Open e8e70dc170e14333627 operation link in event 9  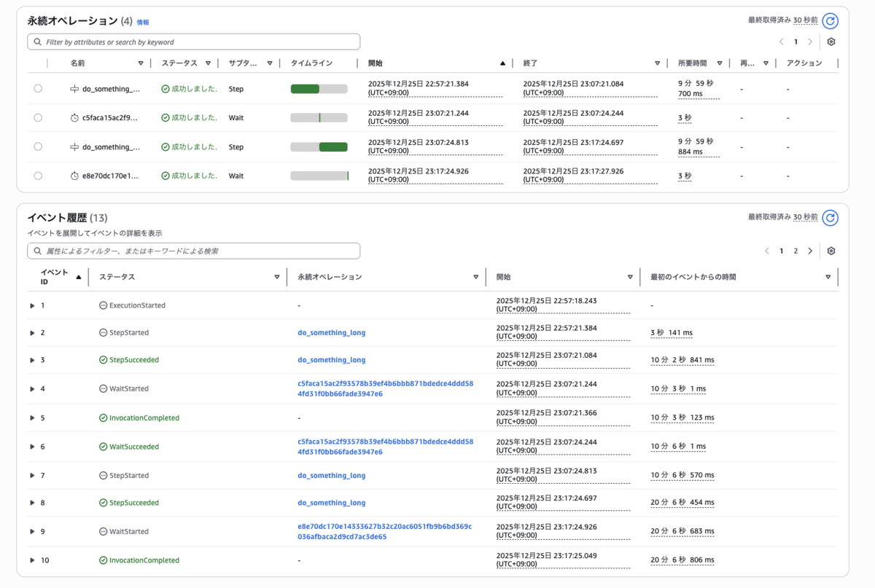385,531
